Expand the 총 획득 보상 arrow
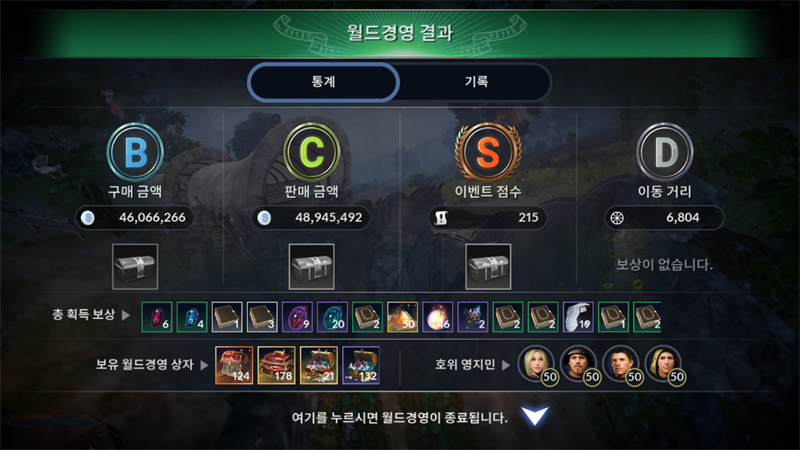This screenshot has width=800, height=450. click(126, 315)
